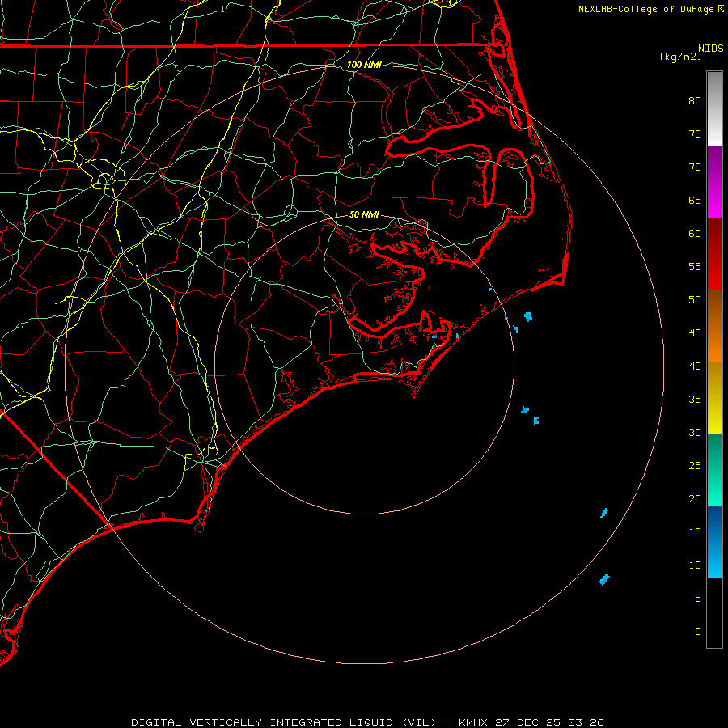The image size is (728, 728).
Task: Click the 60 value on the scale
Action: coord(695,234)
